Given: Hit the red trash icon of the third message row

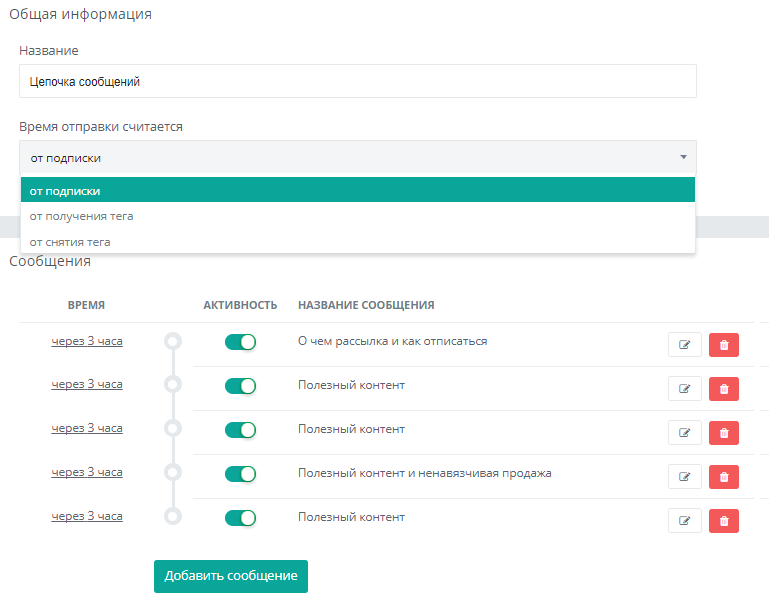Looking at the screenshot, I should (x=724, y=432).
